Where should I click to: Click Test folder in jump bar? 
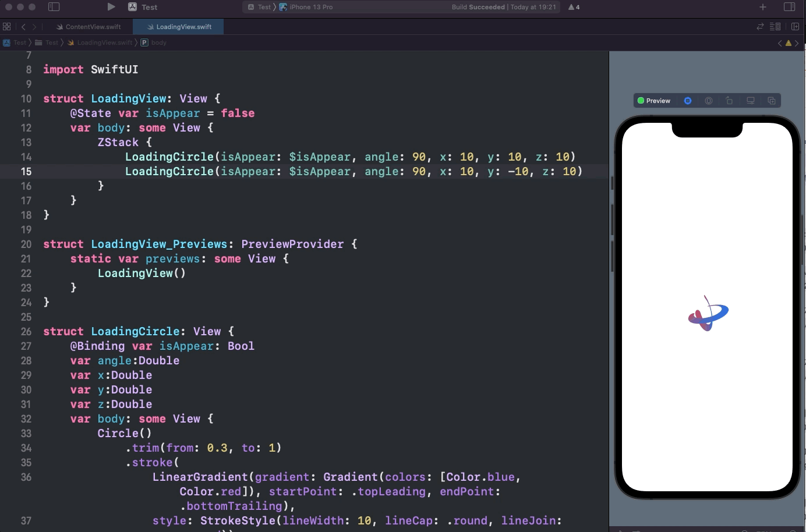click(x=47, y=42)
